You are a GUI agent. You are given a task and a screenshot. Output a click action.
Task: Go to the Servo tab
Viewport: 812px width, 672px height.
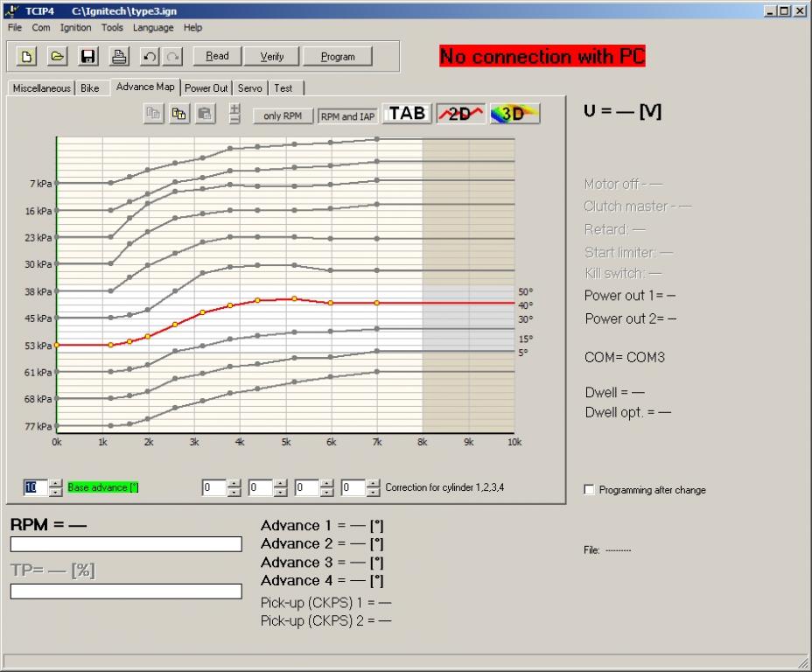(x=250, y=88)
